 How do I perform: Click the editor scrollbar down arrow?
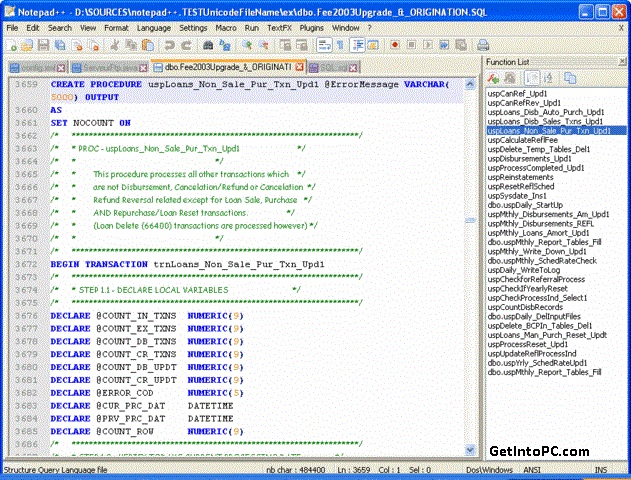coord(470,450)
